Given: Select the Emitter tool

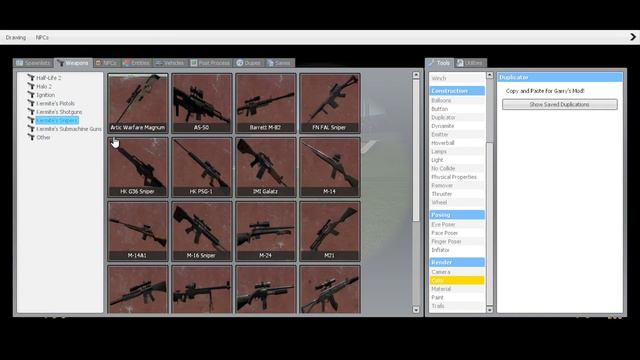Looking at the screenshot, I should pos(457,134).
